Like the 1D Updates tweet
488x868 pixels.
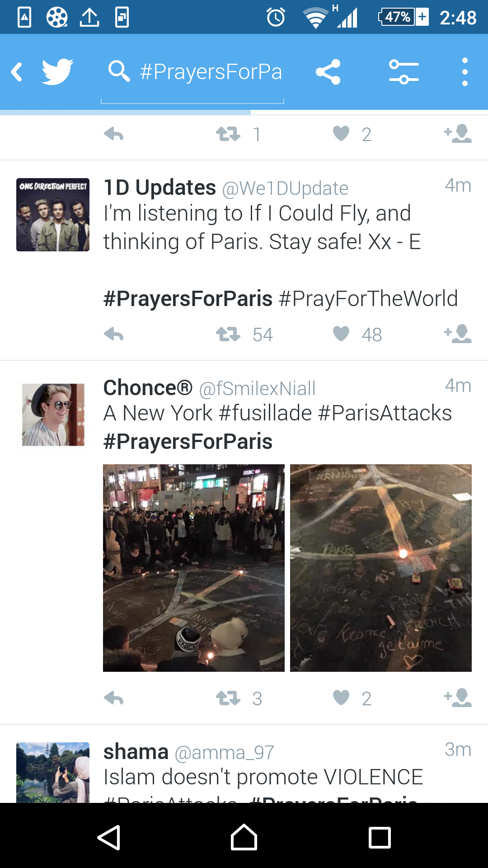coord(341,334)
